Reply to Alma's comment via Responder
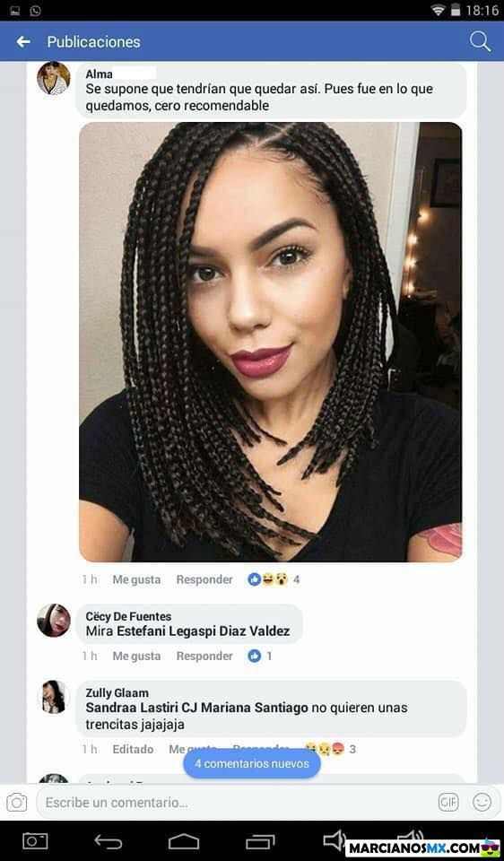The image size is (504, 861). coord(204,579)
